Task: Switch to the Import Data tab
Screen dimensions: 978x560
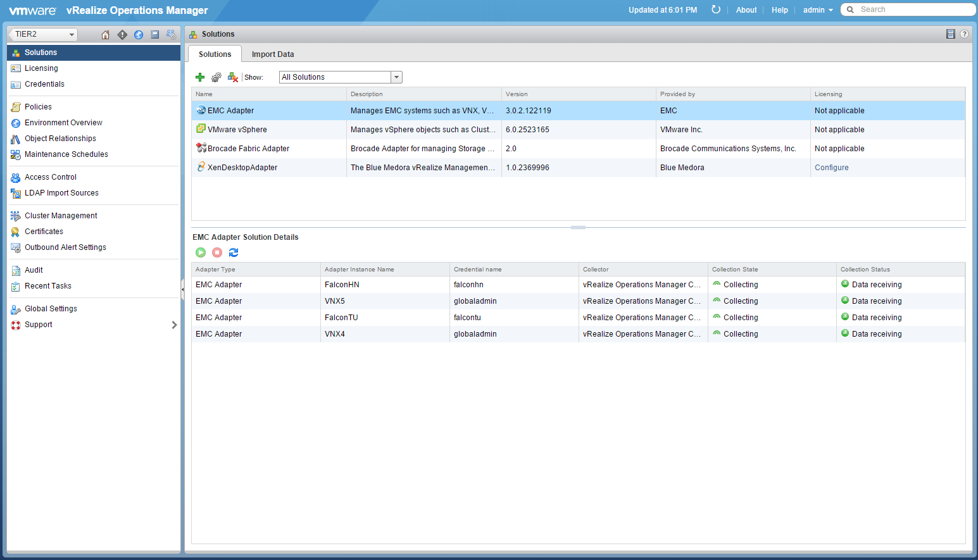Action: click(273, 54)
